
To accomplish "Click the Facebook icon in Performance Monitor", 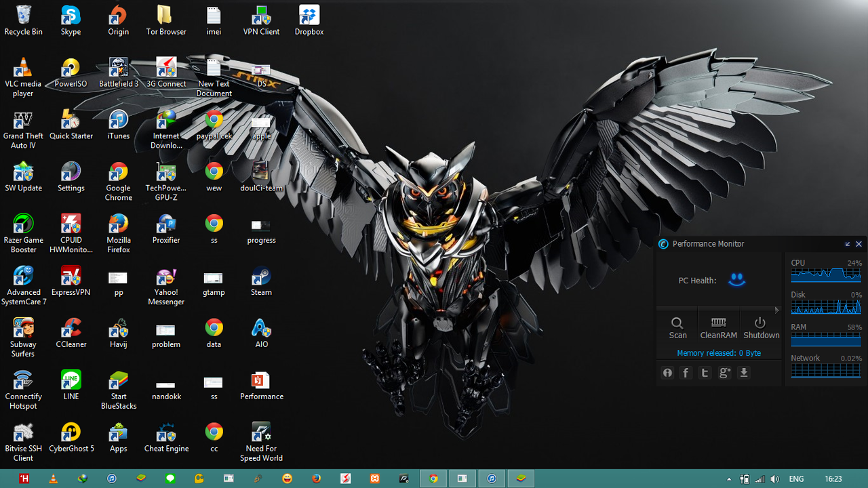I will [x=686, y=373].
